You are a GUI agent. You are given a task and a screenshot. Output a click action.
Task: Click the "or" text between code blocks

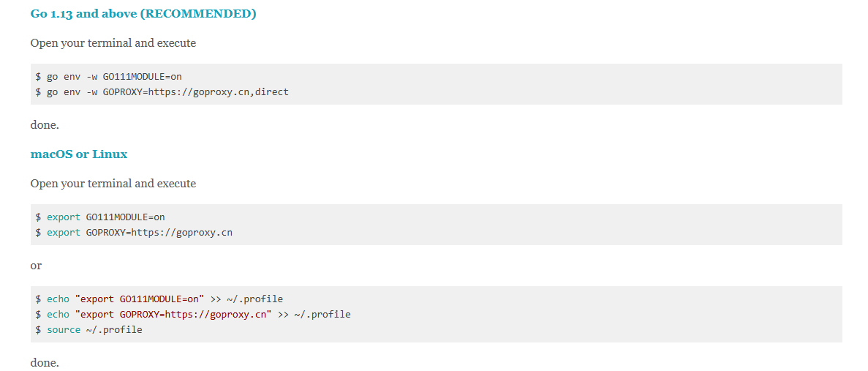click(37, 266)
